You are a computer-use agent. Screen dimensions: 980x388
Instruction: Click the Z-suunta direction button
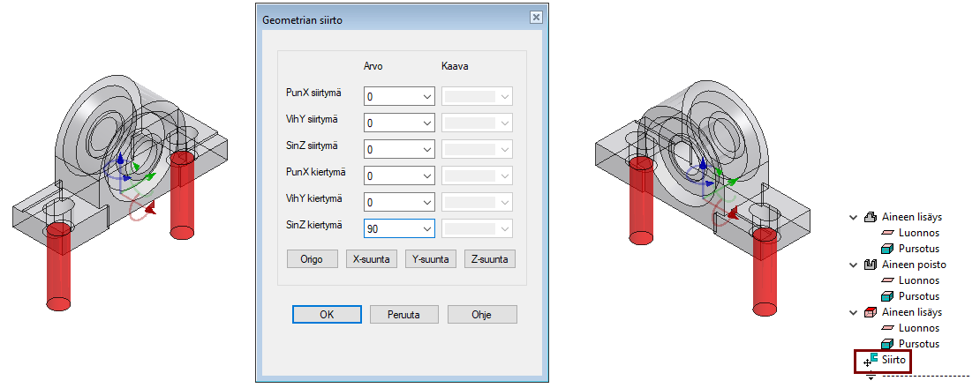tap(490, 259)
